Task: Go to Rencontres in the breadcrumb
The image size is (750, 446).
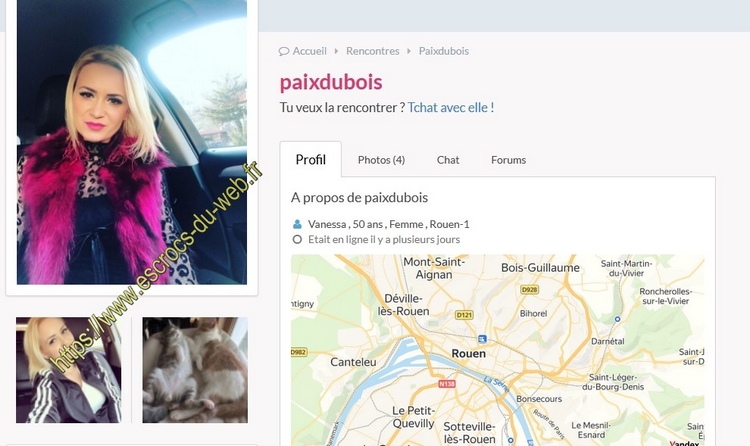Action: point(373,51)
